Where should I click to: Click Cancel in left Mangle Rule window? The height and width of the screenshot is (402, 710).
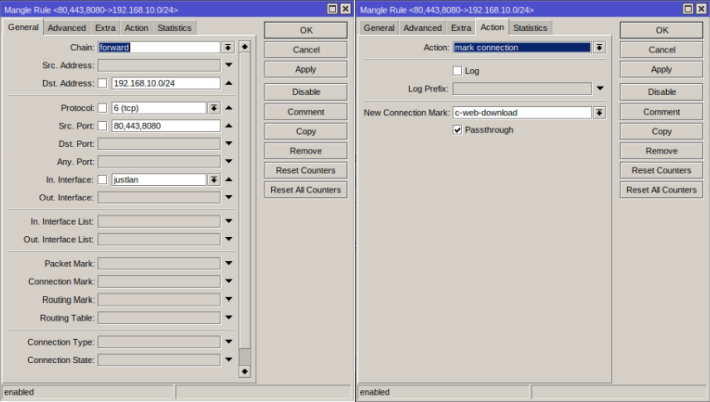click(x=306, y=50)
